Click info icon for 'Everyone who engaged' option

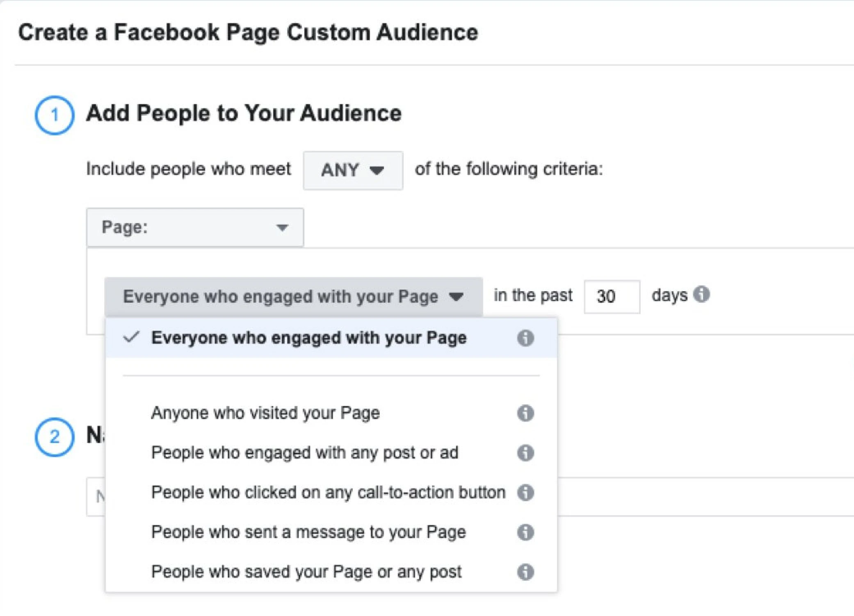click(x=525, y=338)
